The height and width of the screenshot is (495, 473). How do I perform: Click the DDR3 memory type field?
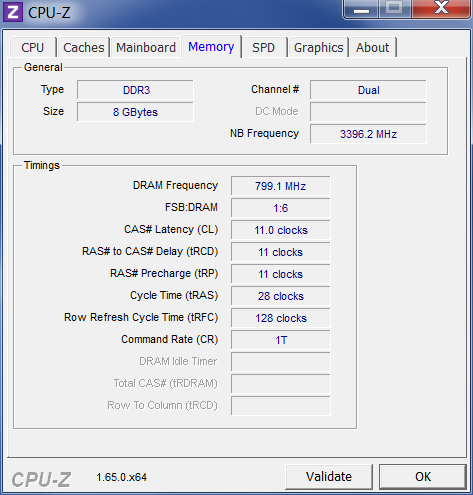pos(135,90)
